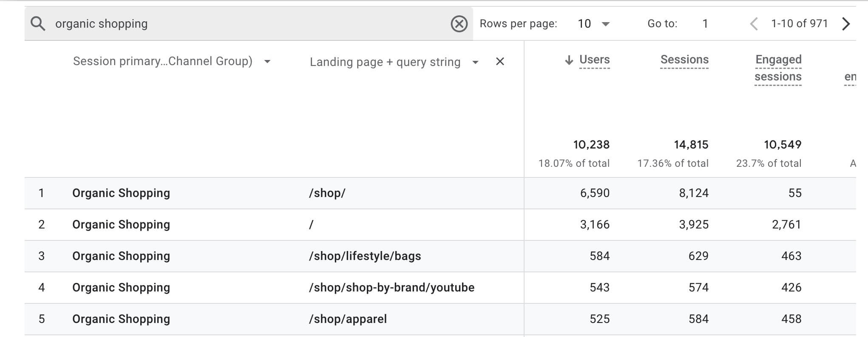The image size is (868, 337).
Task: Click 18.07% of total text
Action: (x=574, y=163)
